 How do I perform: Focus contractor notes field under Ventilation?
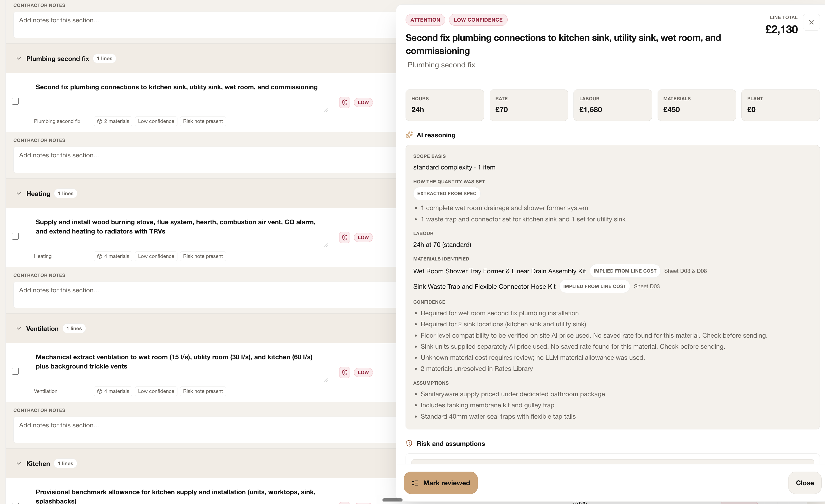[204, 430]
